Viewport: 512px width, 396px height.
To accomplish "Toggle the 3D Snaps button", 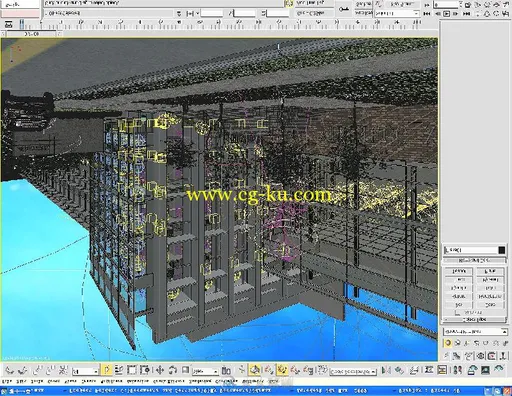I will point(269,370).
